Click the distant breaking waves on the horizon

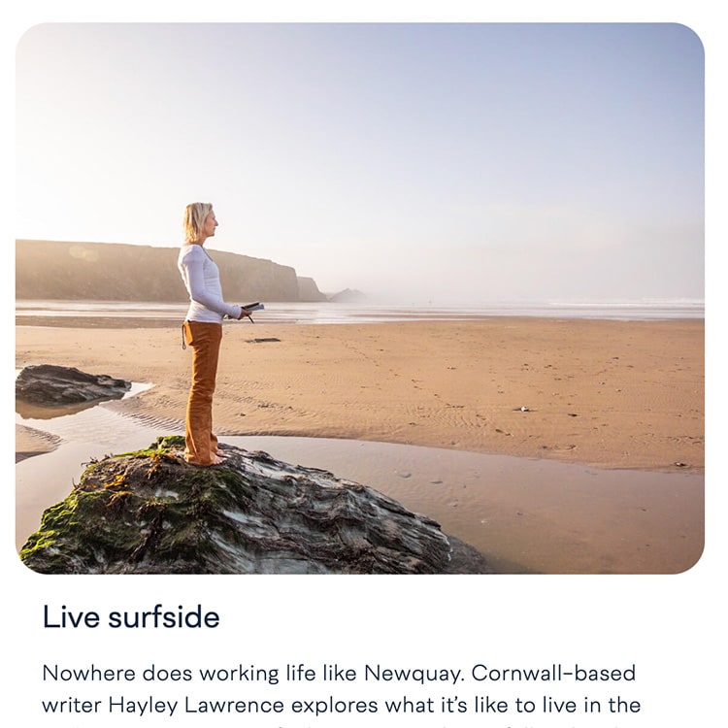pos(627,303)
